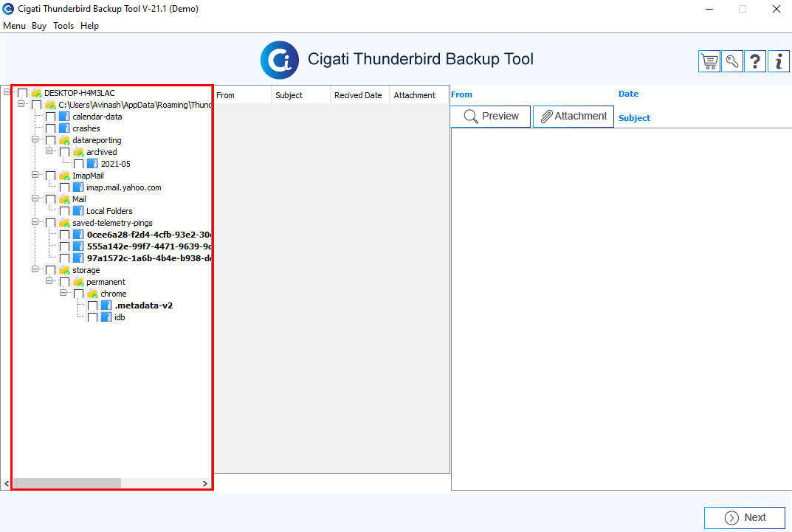Check the Mail folder checkbox
Image resolution: width=792 pixels, height=532 pixels.
tap(50, 200)
